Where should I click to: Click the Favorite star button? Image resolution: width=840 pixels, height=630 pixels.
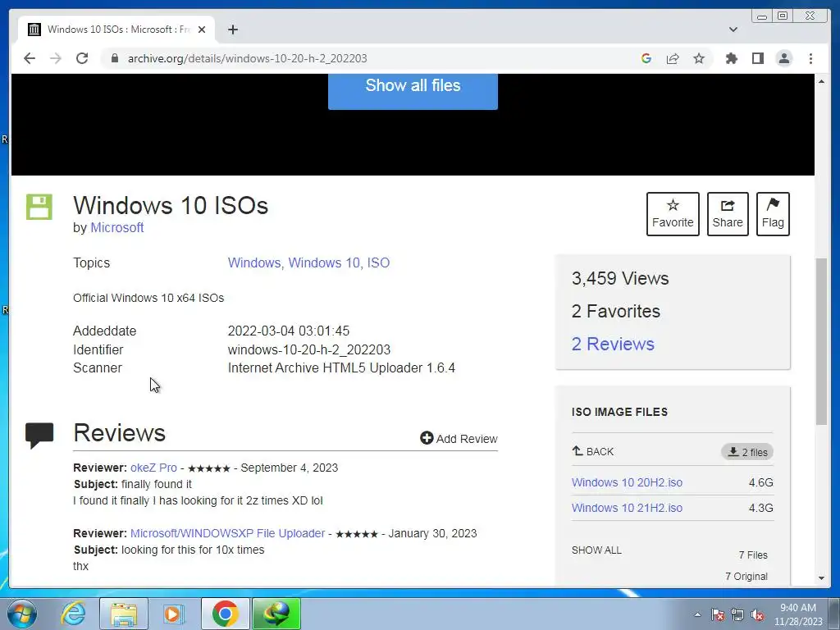673,214
